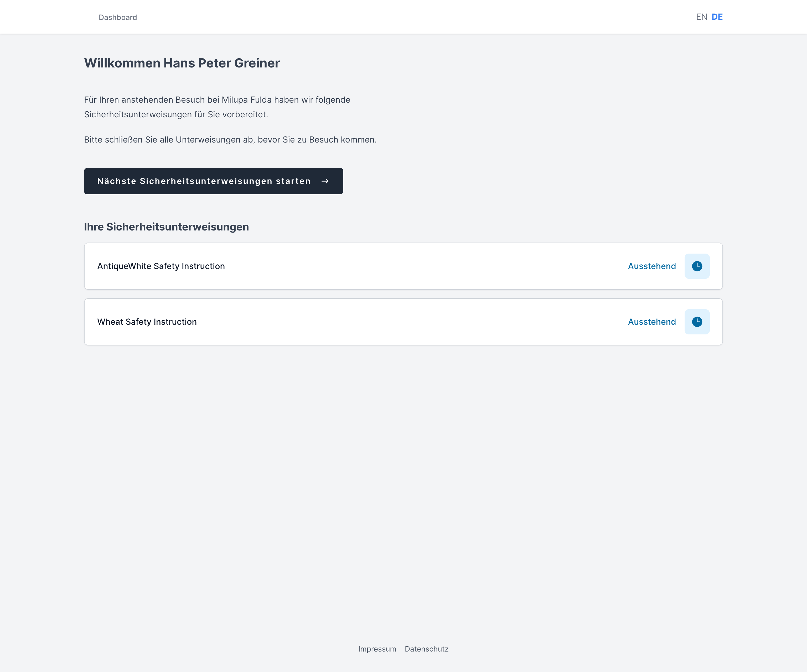Screen dimensions: 807x672
Task: Switch language to EN
Action: click(x=701, y=17)
